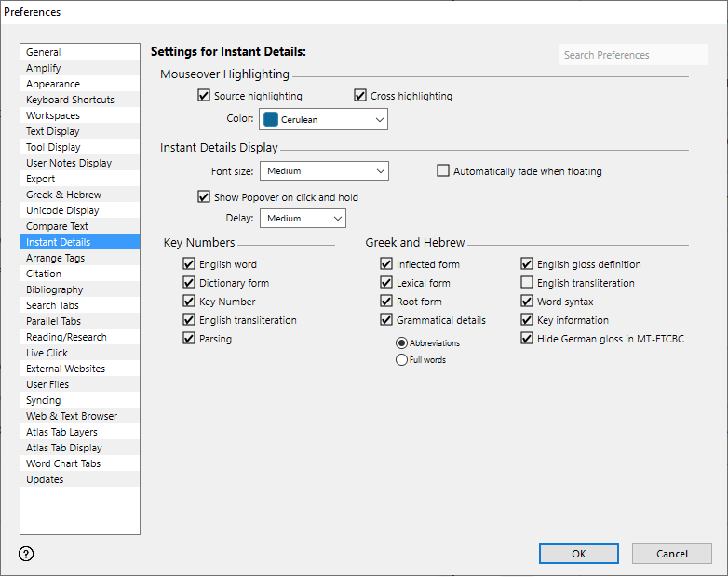
Task: Open the Keyboard Shortcuts preferences
Action: pos(70,100)
